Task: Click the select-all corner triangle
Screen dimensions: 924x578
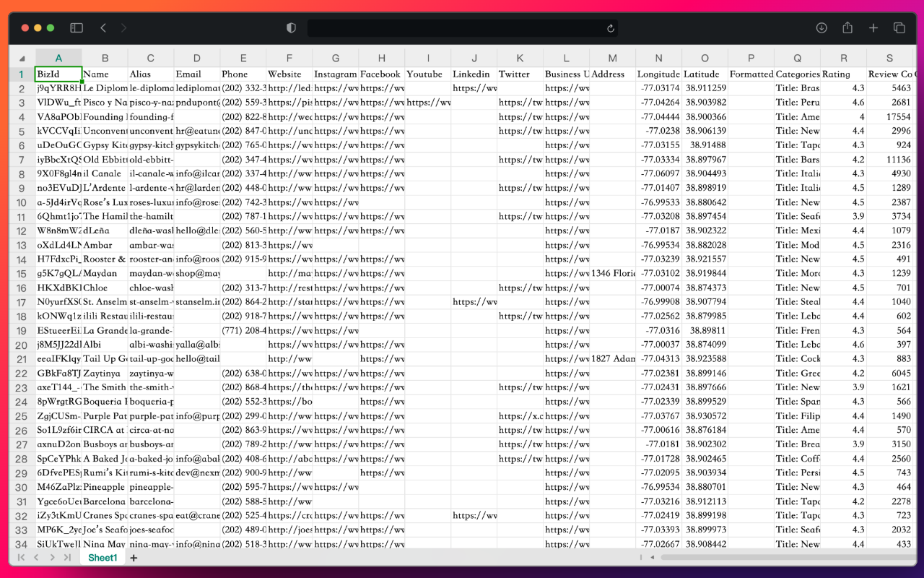Action: click(x=22, y=59)
